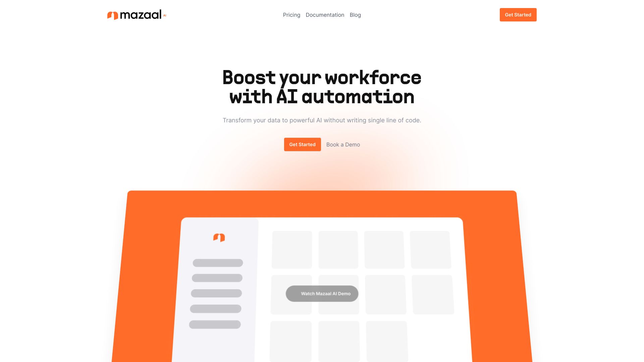644x362 pixels.
Task: Select the top-left grid tile in demo
Action: [x=292, y=249]
